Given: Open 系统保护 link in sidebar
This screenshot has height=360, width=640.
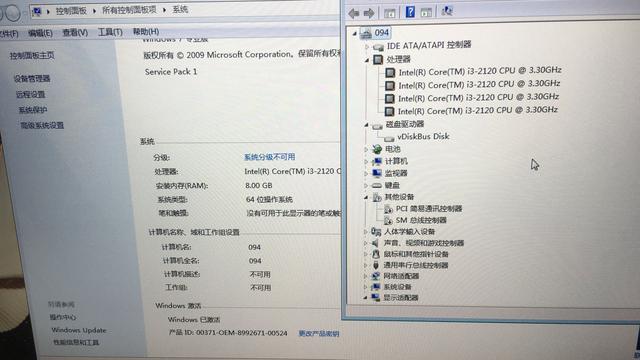Looking at the screenshot, I should coord(33,110).
